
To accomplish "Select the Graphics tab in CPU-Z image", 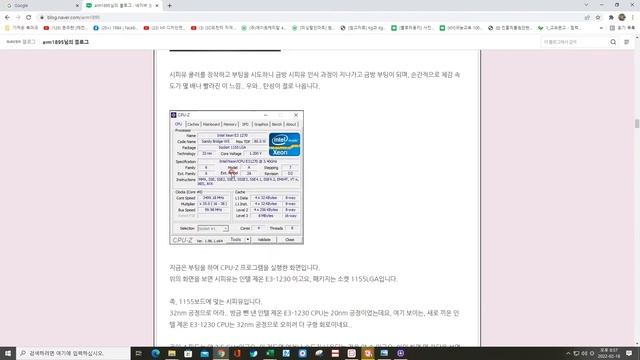I will coord(261,124).
